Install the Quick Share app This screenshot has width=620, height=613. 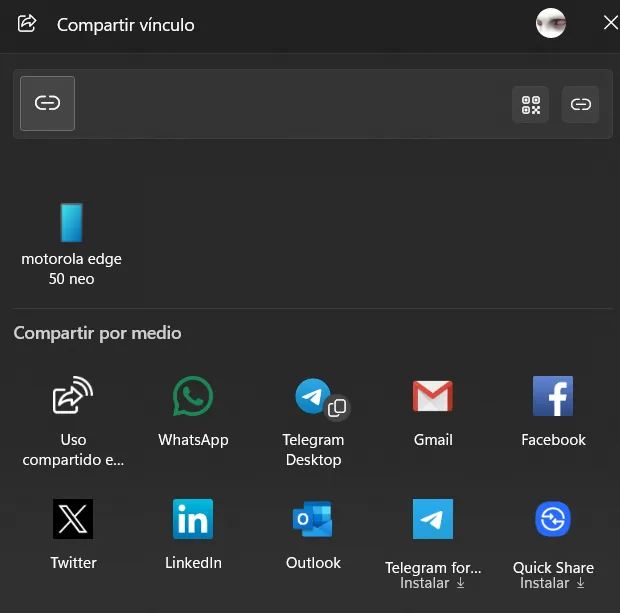553,544
